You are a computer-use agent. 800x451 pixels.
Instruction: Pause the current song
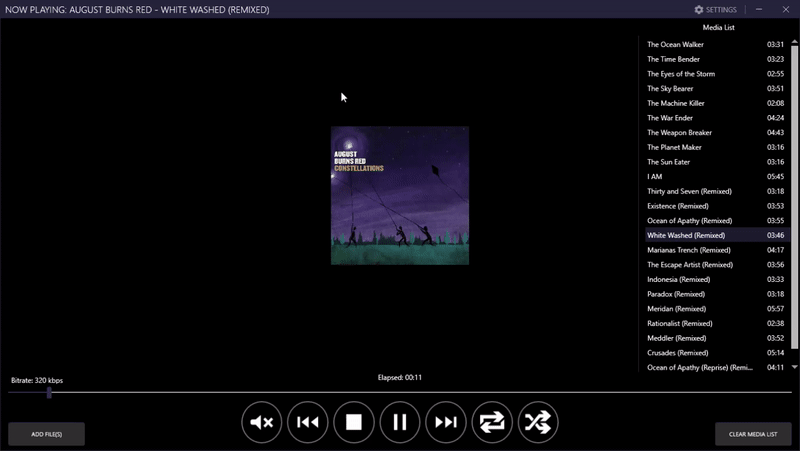(x=400, y=422)
